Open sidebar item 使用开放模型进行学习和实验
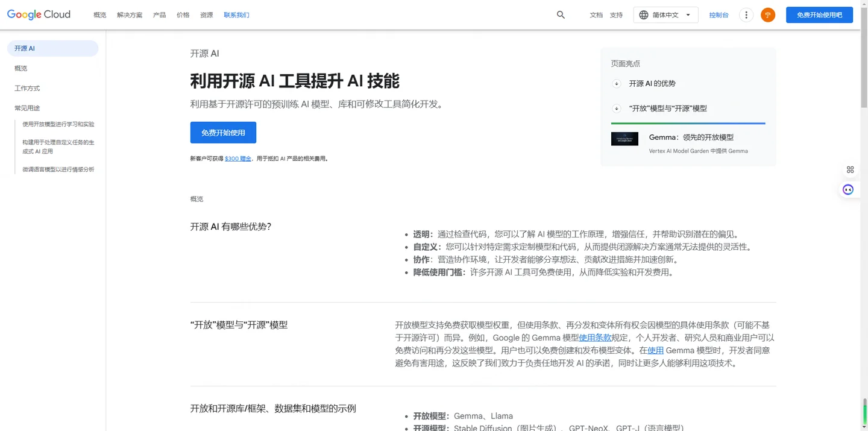Image resolution: width=868 pixels, height=431 pixels. [58, 124]
